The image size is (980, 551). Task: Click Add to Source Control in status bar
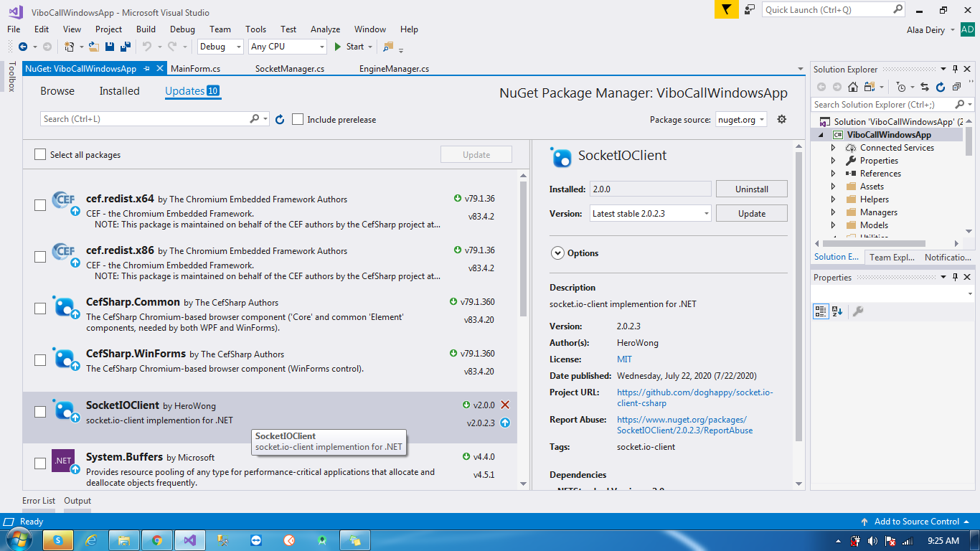916,522
